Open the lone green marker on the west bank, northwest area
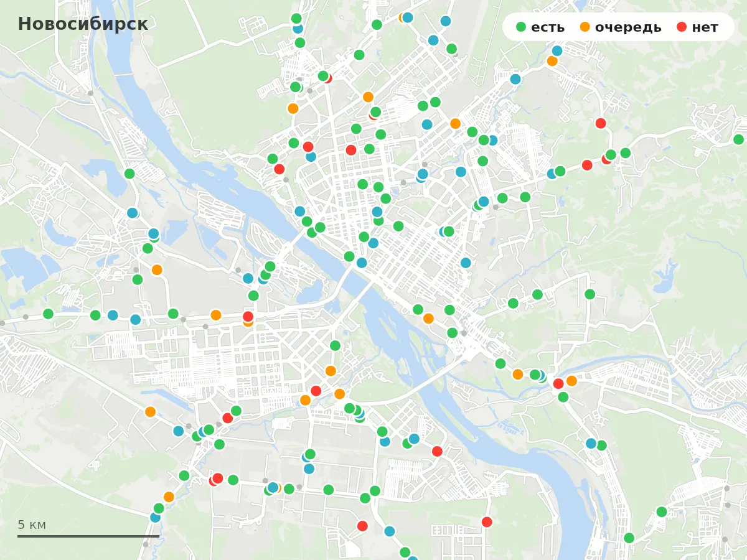The image size is (747, 560). click(x=129, y=174)
